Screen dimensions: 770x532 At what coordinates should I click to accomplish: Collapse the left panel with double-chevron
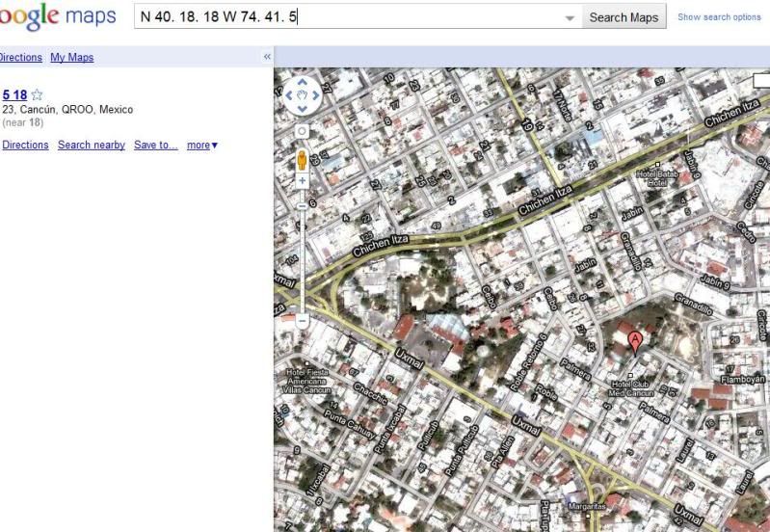[x=267, y=57]
